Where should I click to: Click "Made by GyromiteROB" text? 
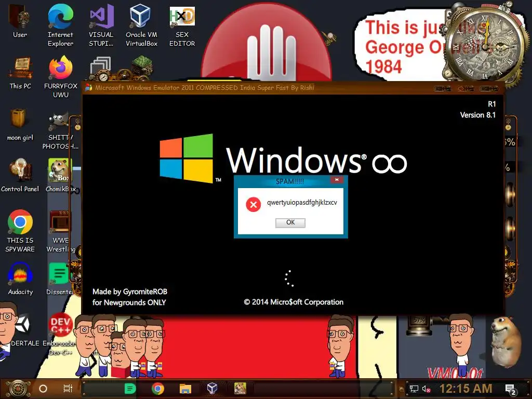(130, 291)
